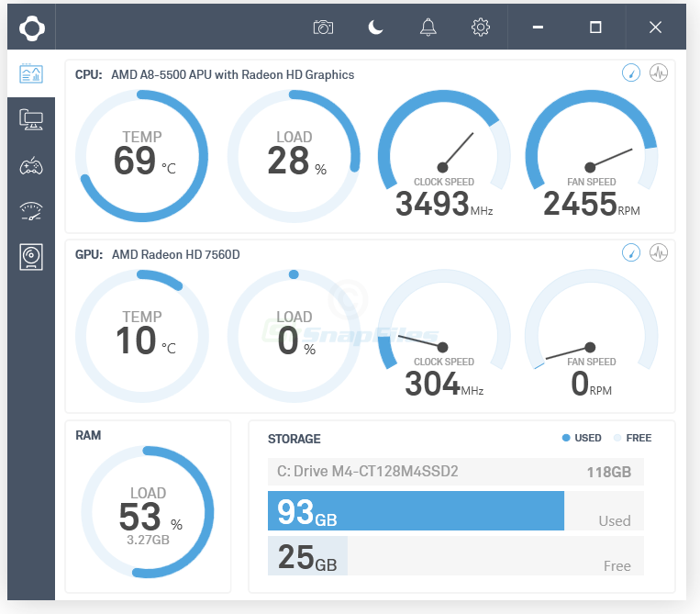
Task: Click the blue 93GB used storage bar
Action: (416, 511)
